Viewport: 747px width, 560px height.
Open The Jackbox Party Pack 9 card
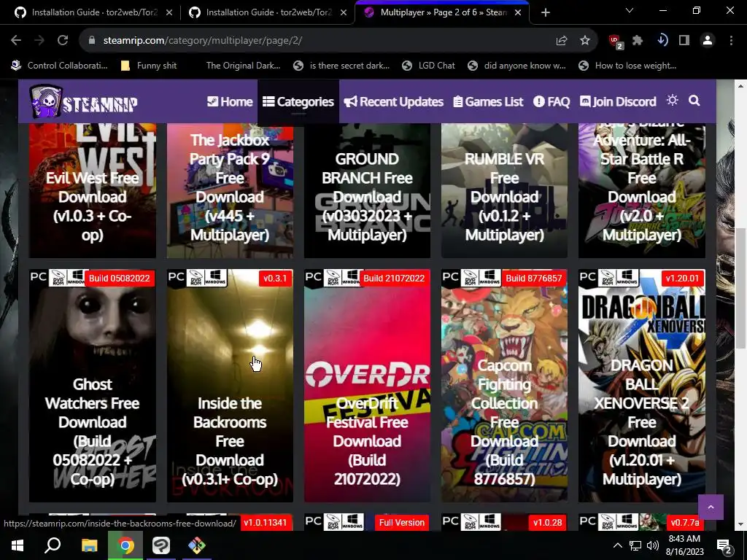click(x=230, y=190)
